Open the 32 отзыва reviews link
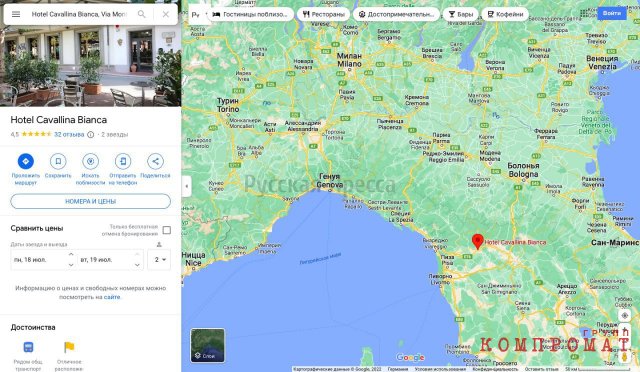 [x=69, y=134]
